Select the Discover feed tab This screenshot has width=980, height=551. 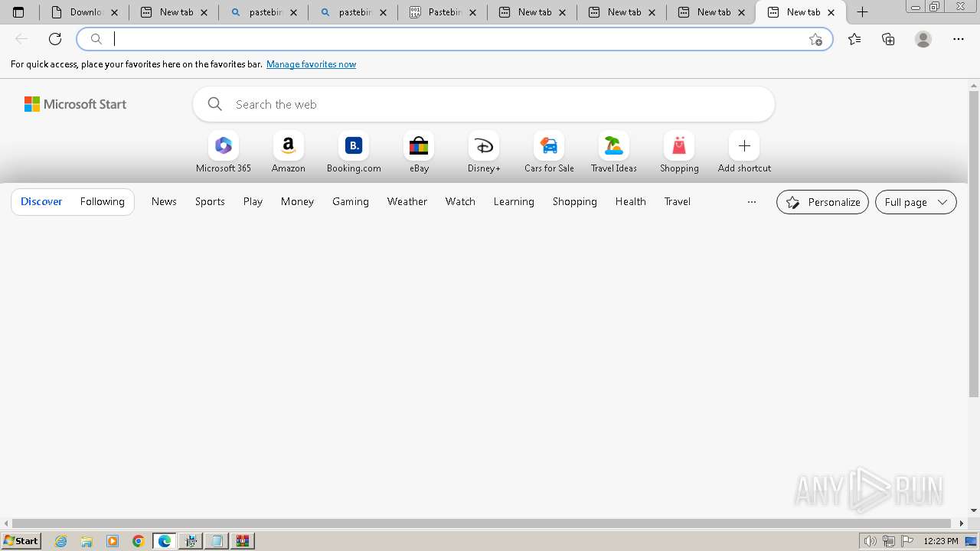(41, 201)
